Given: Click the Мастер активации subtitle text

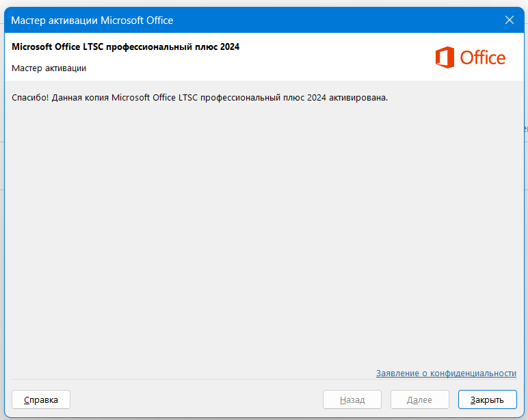Looking at the screenshot, I should (x=49, y=68).
